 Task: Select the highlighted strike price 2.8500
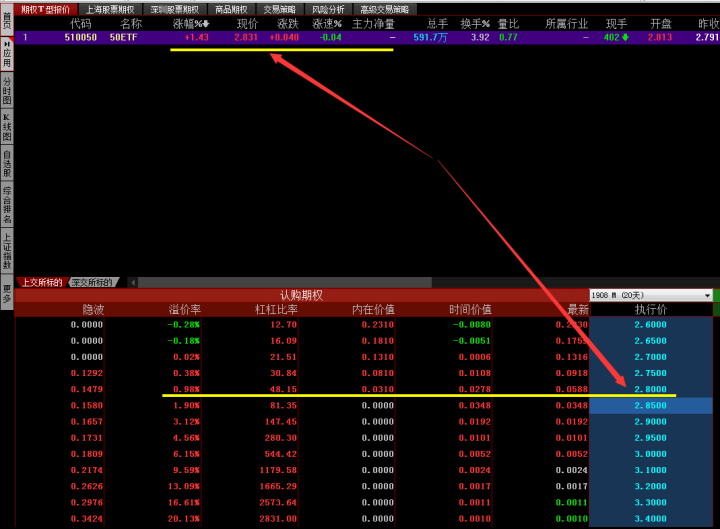point(651,405)
